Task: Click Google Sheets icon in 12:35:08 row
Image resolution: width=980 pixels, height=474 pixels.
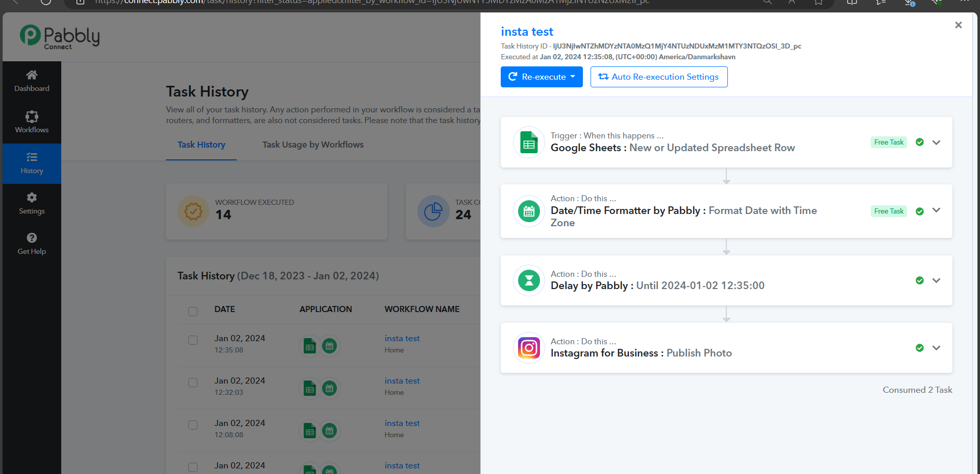Action: tap(309, 346)
